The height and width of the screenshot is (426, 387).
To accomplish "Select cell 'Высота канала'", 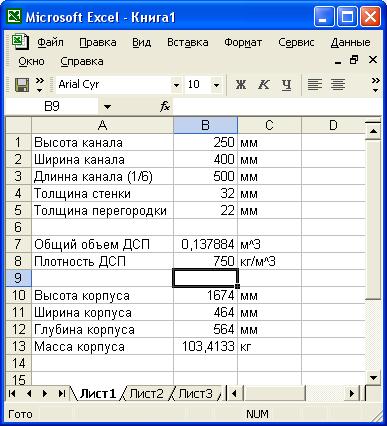I will click(x=102, y=142).
